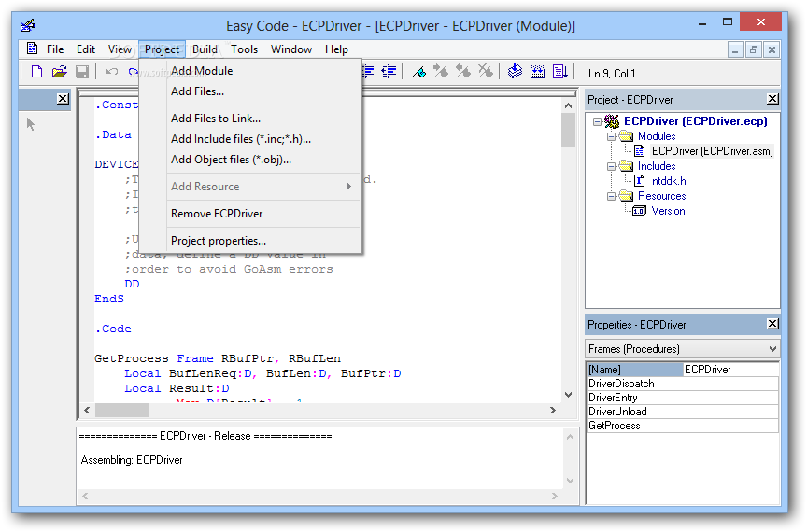
Task: Select the pointer arrow tool in toolbox
Action: coord(31,124)
